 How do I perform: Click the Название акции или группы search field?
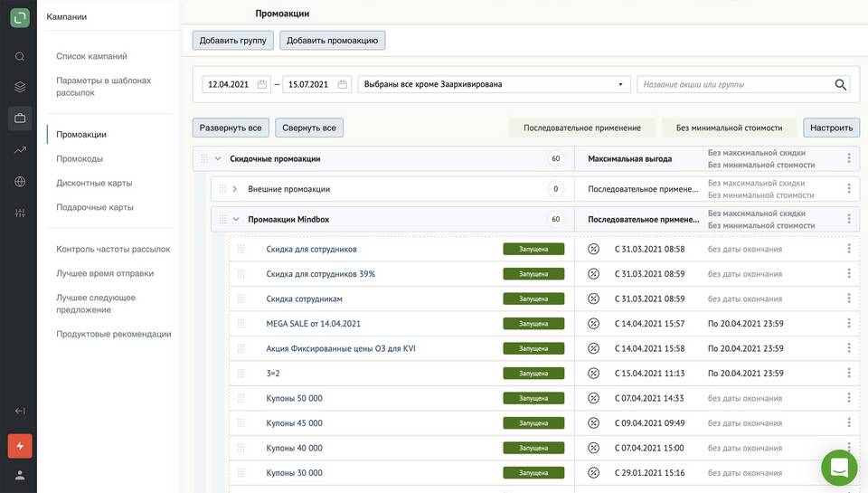[x=732, y=84]
